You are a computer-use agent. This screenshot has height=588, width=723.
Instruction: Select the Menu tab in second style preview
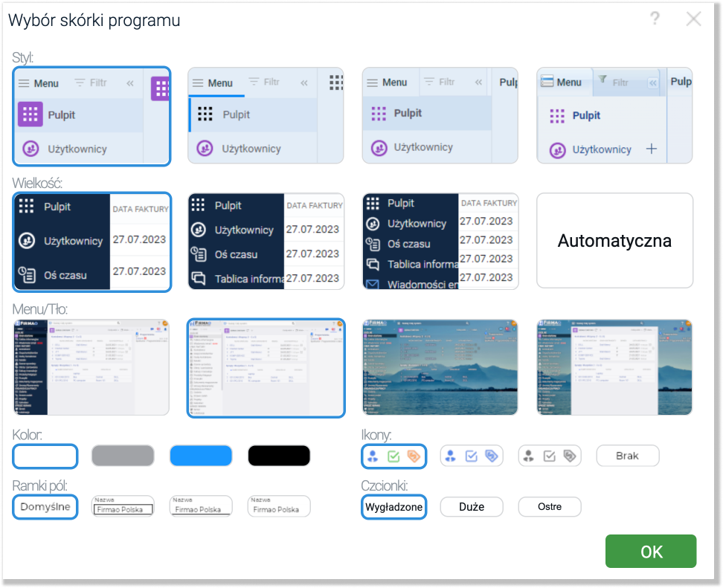(x=216, y=83)
